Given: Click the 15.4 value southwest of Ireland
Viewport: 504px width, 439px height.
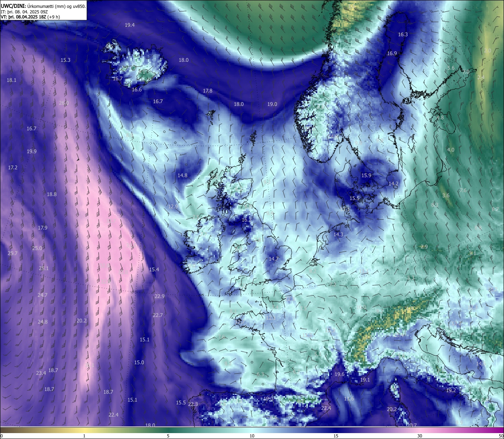Looking at the screenshot, I should (154, 269).
